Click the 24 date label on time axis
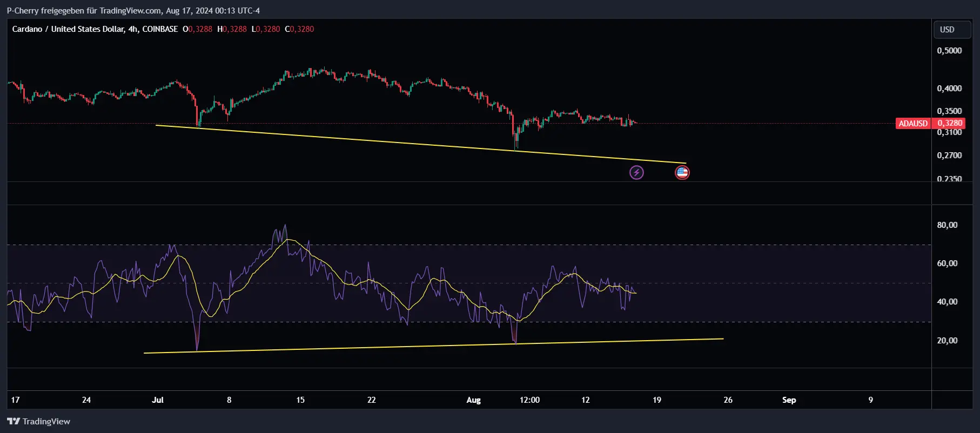Image resolution: width=980 pixels, height=433 pixels. (86, 400)
